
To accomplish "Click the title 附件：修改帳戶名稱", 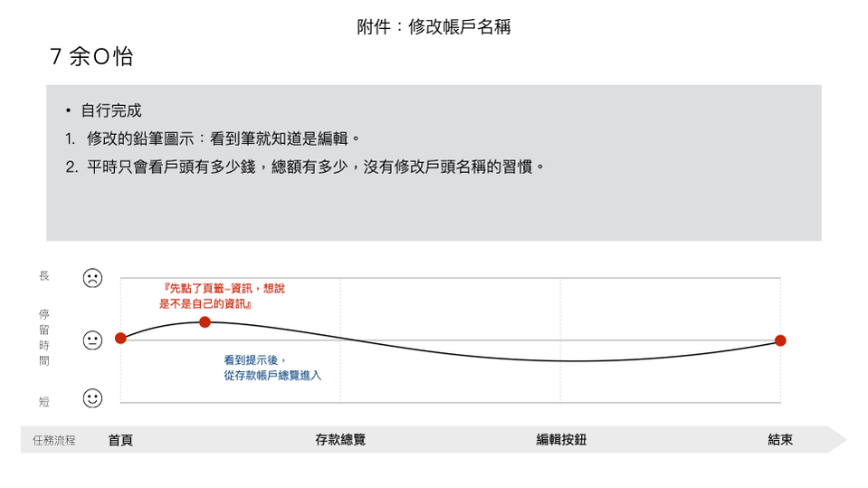I will tap(434, 26).
